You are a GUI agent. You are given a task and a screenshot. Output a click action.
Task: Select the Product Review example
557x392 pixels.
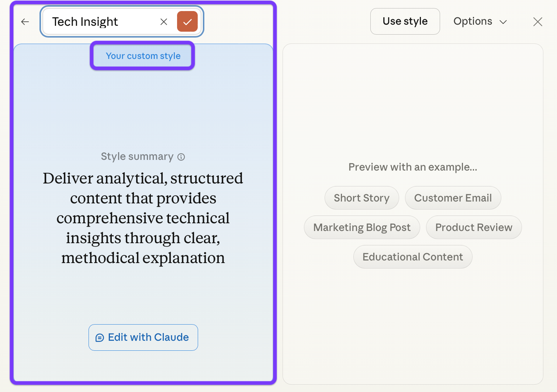click(474, 227)
